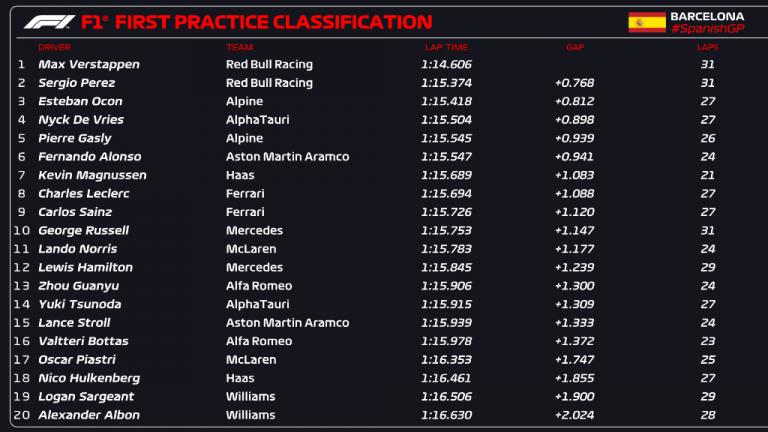
Task: Select Zhou Guanyu's Alfa Romeo team label
Action: pyautogui.click(x=259, y=286)
